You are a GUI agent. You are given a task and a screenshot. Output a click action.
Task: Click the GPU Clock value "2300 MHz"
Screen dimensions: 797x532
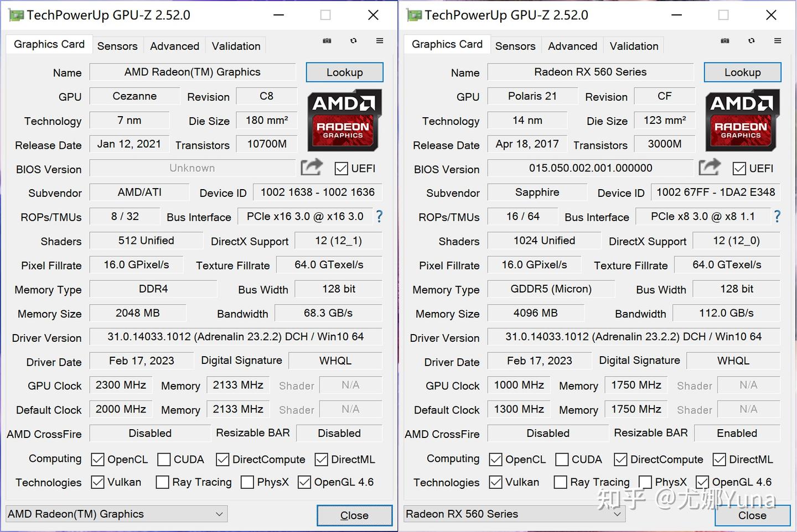coord(121,385)
